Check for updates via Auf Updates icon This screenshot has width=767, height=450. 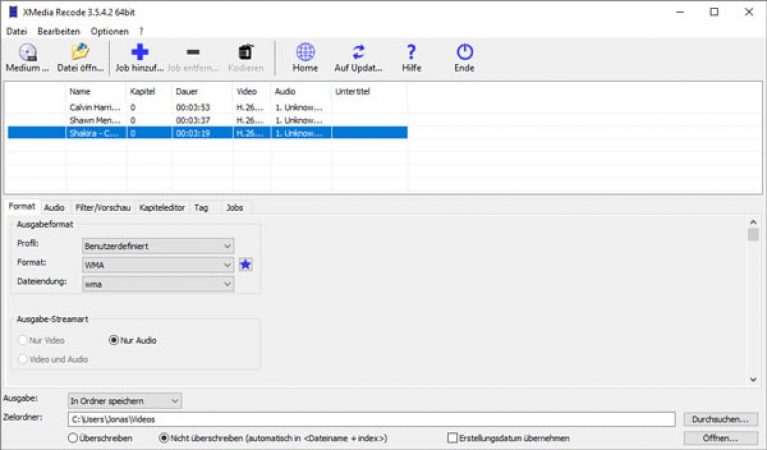(x=358, y=52)
